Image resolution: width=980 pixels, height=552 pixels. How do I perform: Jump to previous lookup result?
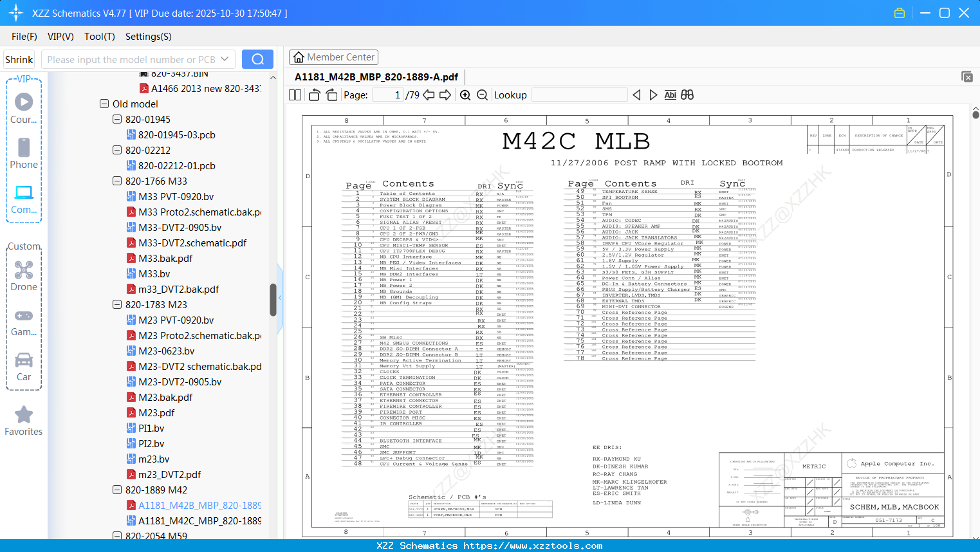pos(636,95)
